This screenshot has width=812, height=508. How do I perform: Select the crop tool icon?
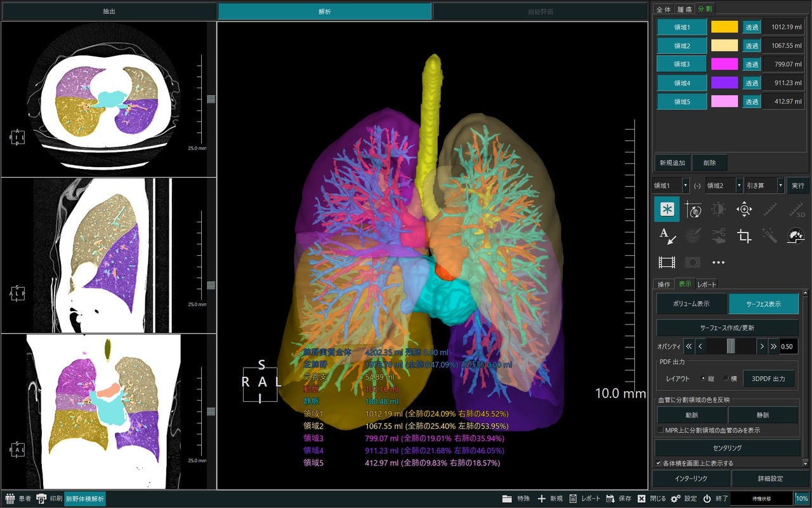[x=744, y=236]
